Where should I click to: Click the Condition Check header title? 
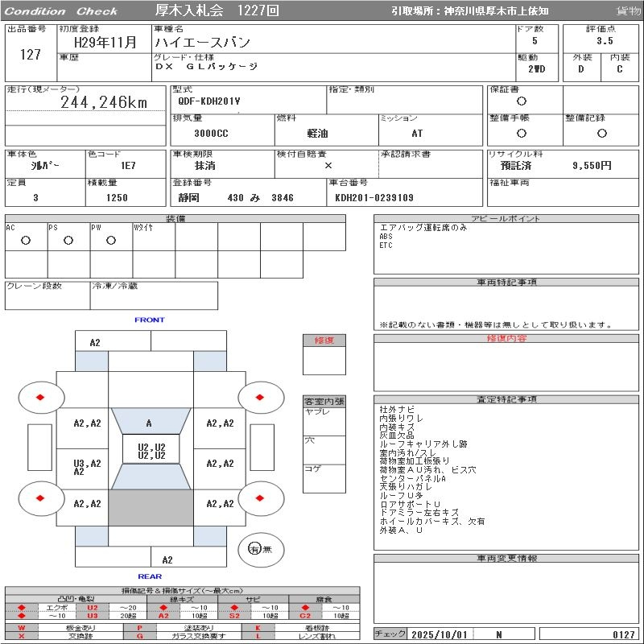pos(61,11)
